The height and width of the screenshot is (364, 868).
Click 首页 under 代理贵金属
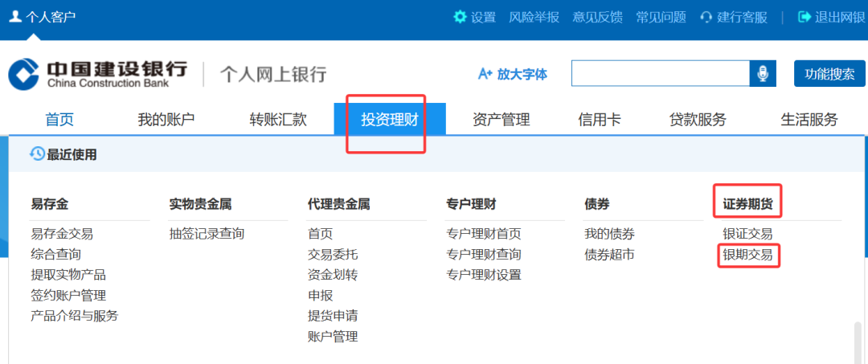(321, 234)
